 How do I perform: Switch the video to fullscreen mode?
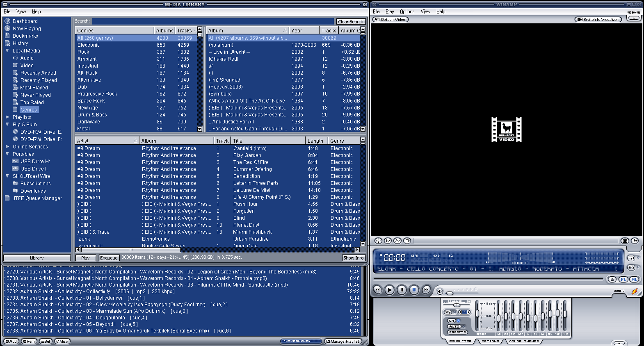click(x=378, y=241)
